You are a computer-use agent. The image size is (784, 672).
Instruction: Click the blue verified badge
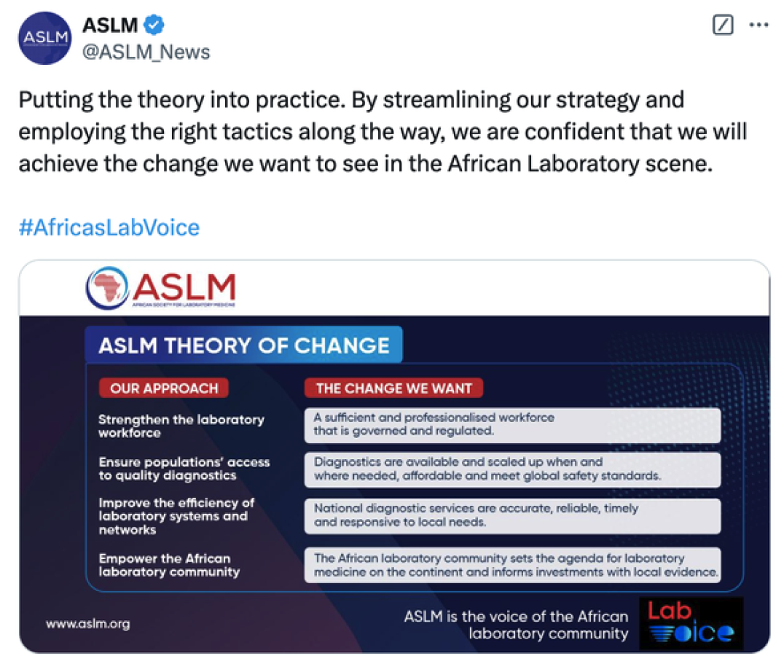point(154,25)
